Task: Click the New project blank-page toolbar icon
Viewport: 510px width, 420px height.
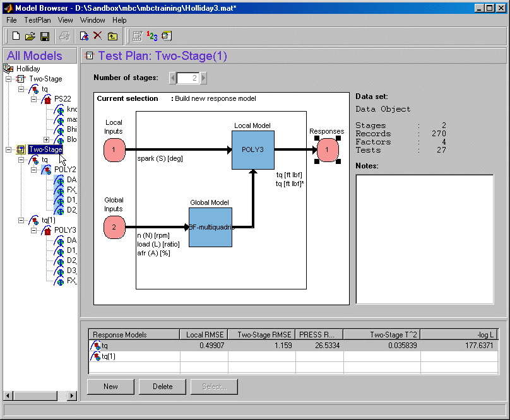Action: (x=16, y=36)
